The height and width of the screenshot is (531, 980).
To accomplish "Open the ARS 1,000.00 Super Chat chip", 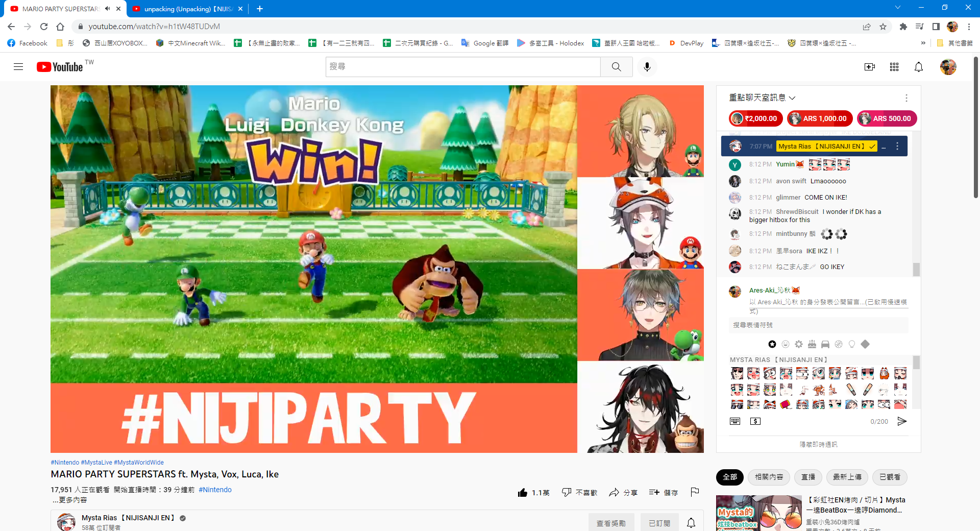I will pyautogui.click(x=819, y=118).
